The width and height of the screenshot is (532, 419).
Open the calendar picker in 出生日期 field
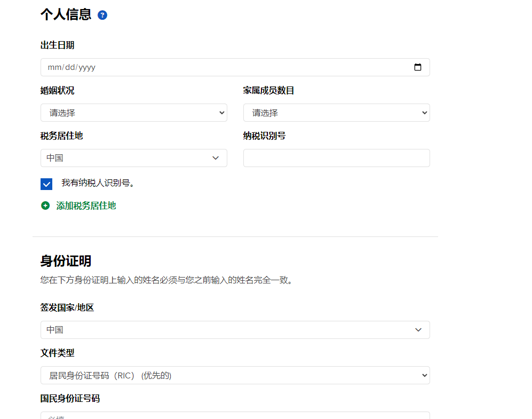pos(417,67)
